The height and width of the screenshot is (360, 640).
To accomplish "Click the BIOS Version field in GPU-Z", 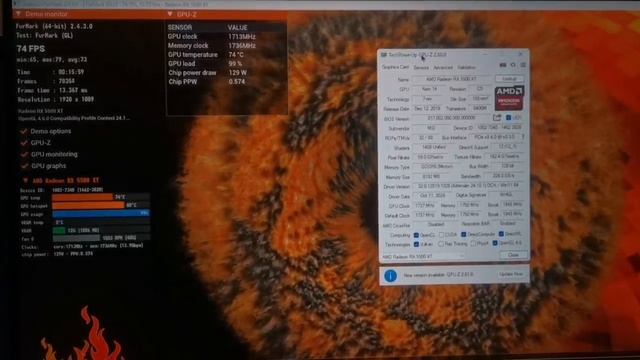I will (x=451, y=118).
